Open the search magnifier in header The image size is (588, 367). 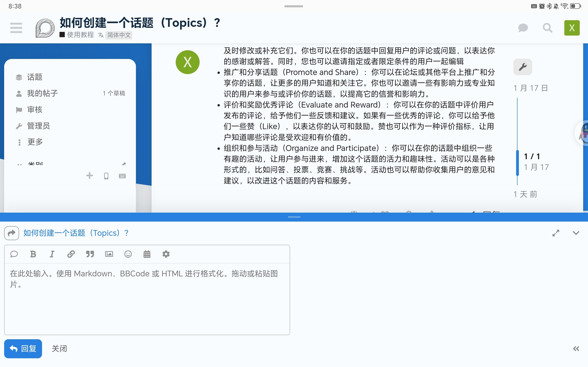point(547,28)
